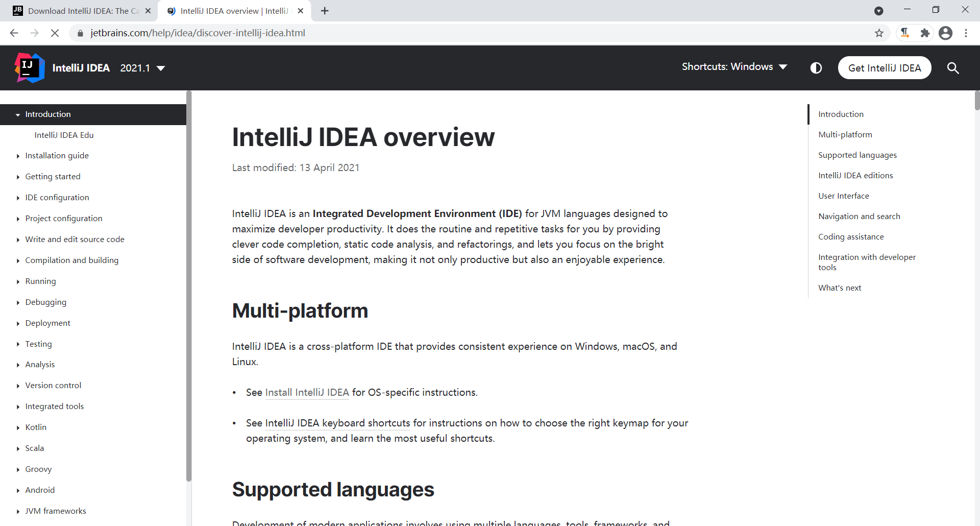Image resolution: width=980 pixels, height=526 pixels.
Task: Open the Shortcuts: Windows dropdown
Action: 734,67
